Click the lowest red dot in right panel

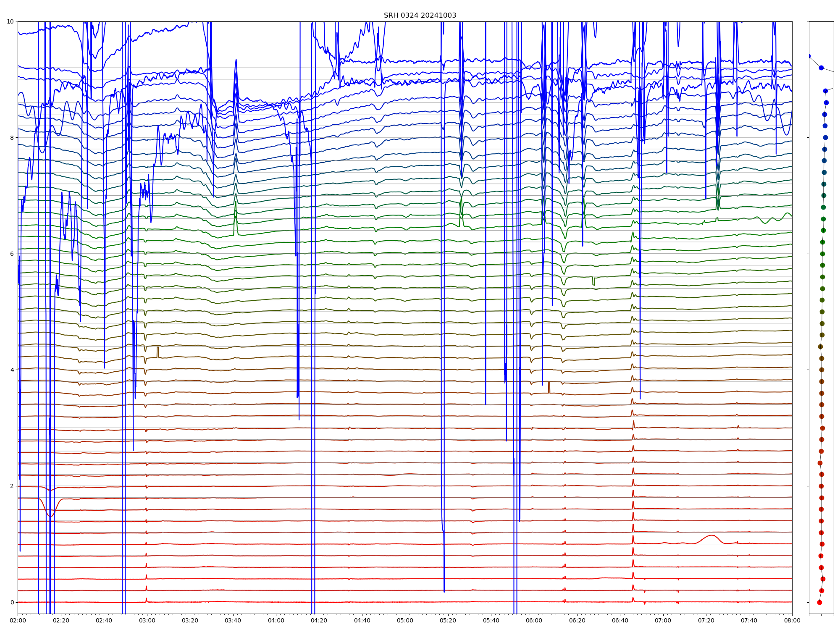point(819,602)
